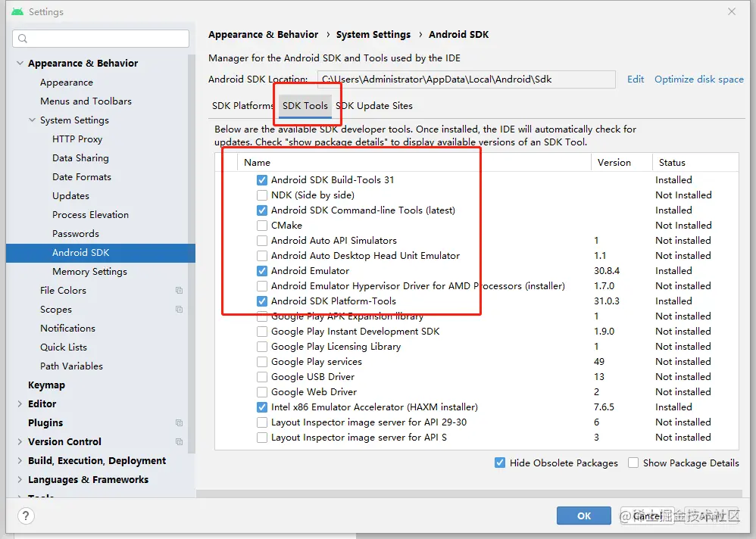Click the project-level icon beside Plugins
This screenshot has width=756, height=539.
tap(180, 423)
